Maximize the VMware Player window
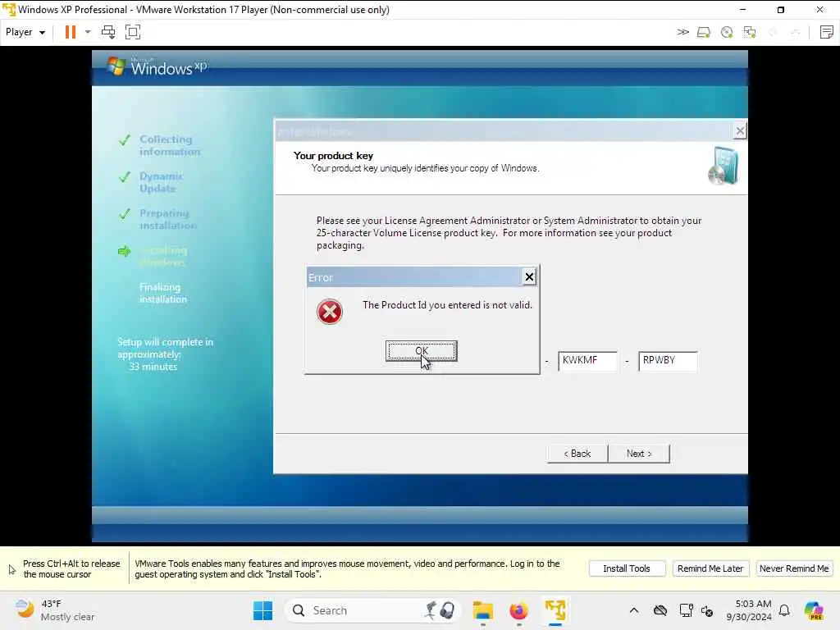This screenshot has height=630, width=840. click(x=781, y=10)
